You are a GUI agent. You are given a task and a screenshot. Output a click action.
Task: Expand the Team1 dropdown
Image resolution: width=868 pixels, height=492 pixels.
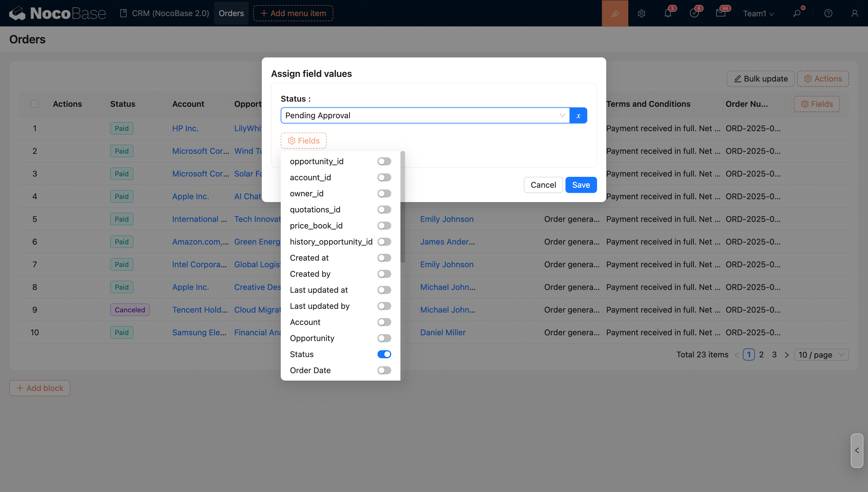758,13
